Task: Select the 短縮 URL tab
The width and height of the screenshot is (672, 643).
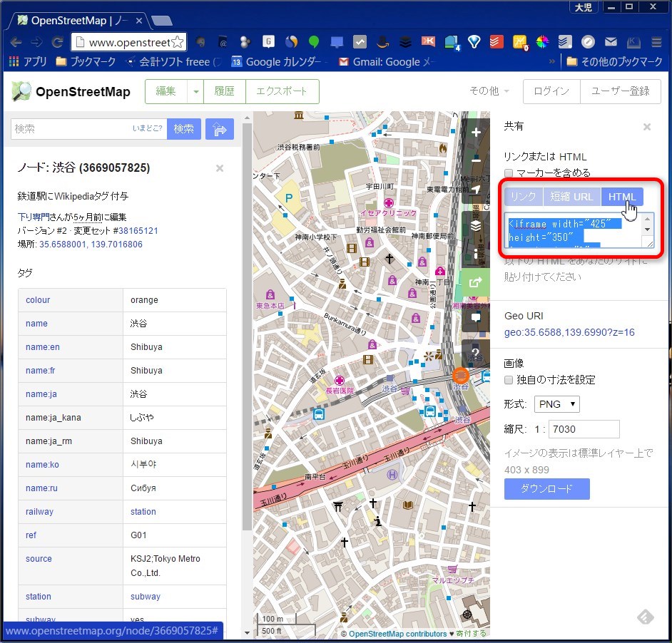Action: point(571,197)
